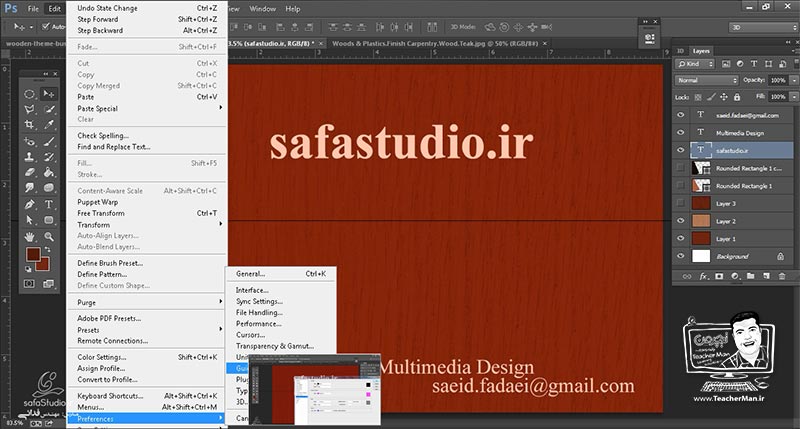Viewport: 800px width, 429px height.
Task: Select the Eyedropper tool
Action: click(49, 124)
